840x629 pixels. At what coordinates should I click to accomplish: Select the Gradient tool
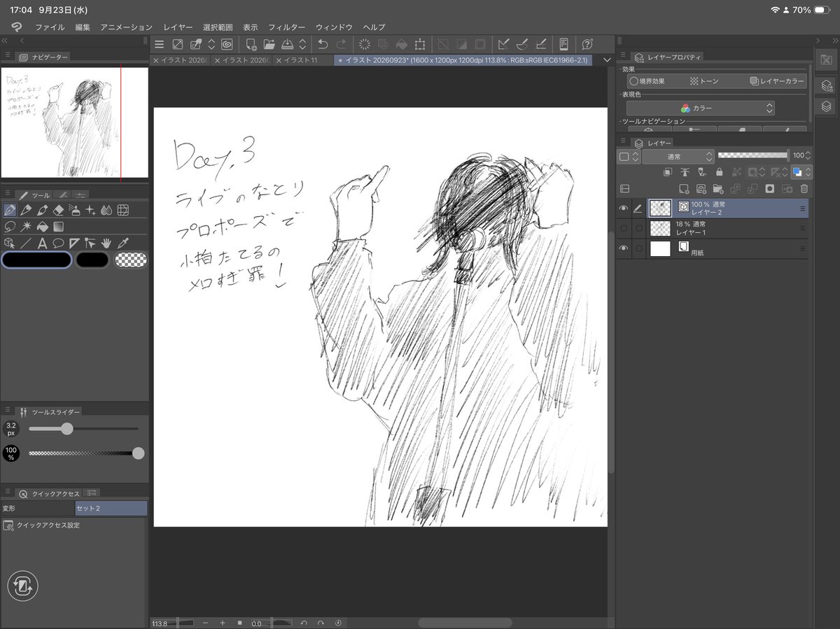pos(59,227)
